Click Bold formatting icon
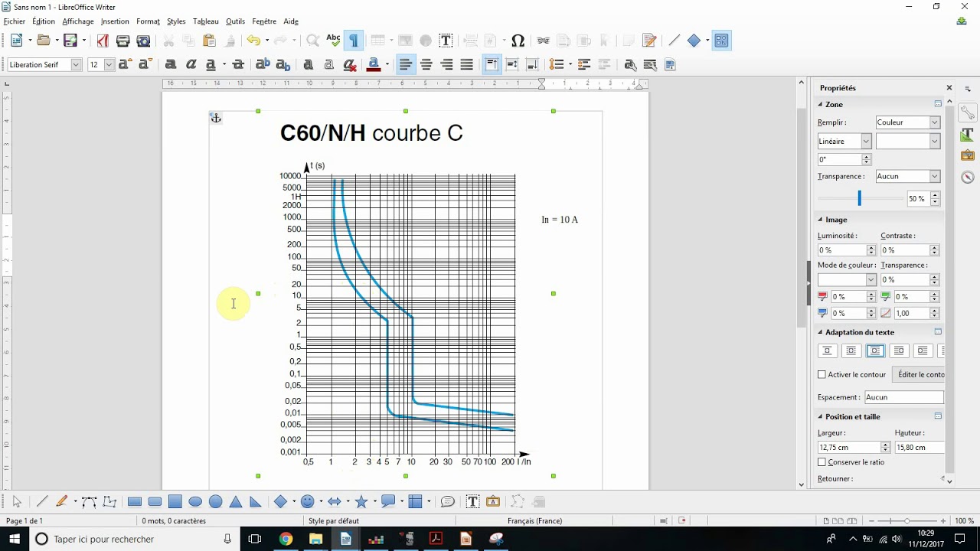This screenshot has height=551, width=980. click(171, 65)
